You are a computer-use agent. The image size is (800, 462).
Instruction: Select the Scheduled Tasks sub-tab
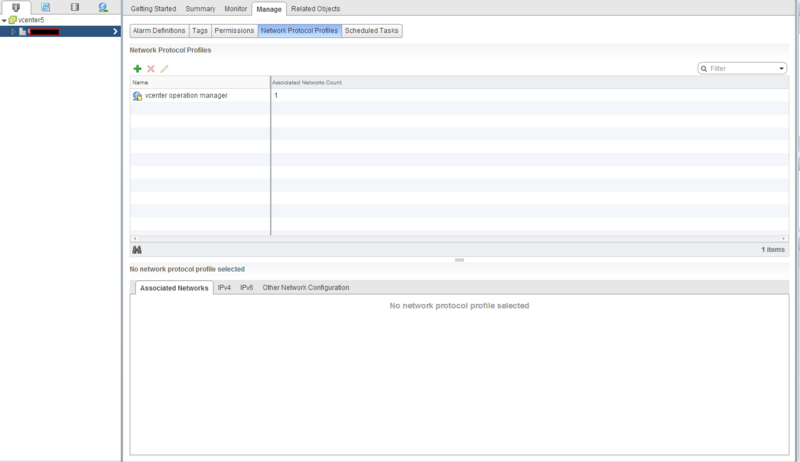(372, 31)
